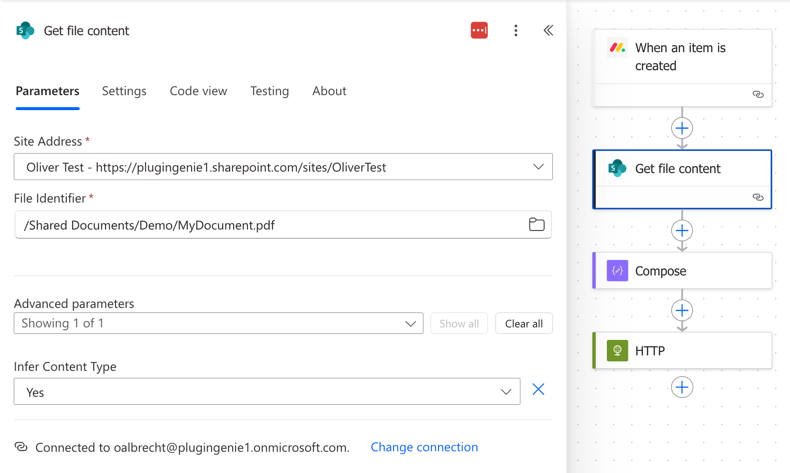
Task: Remove Infer Content Type with X icon
Action: (538, 390)
